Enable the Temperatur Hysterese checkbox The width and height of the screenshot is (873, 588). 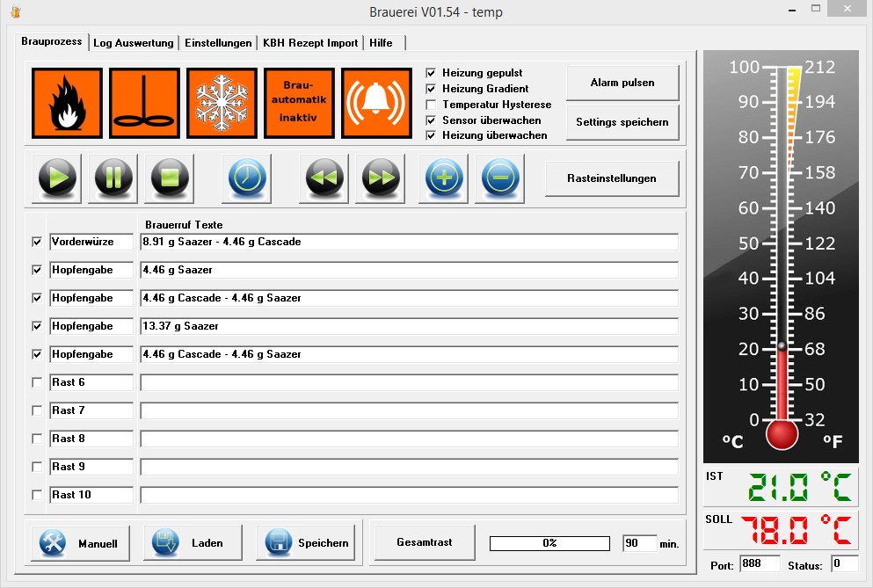431,105
